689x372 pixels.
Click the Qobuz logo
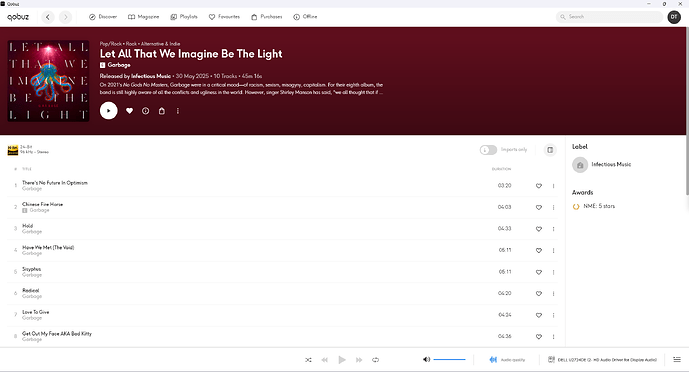18,17
